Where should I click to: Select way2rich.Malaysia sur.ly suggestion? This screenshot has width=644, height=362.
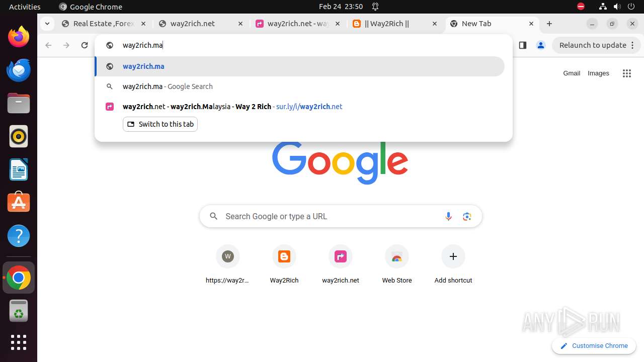(x=299, y=107)
